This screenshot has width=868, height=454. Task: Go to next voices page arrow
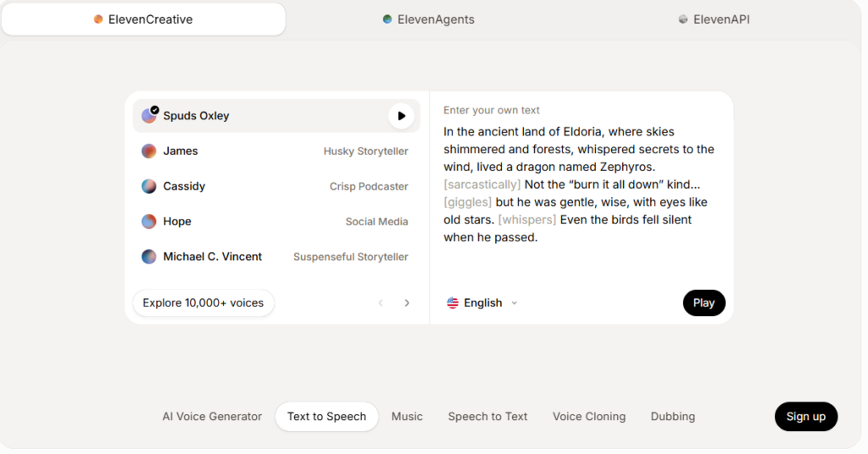[x=407, y=303]
